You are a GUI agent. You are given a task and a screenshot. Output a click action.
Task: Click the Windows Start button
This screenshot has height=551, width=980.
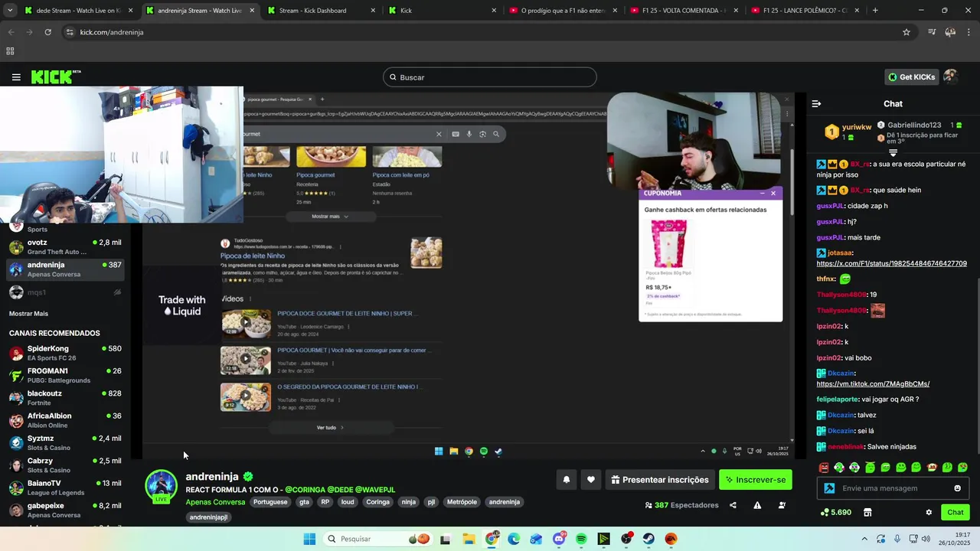coord(309,539)
